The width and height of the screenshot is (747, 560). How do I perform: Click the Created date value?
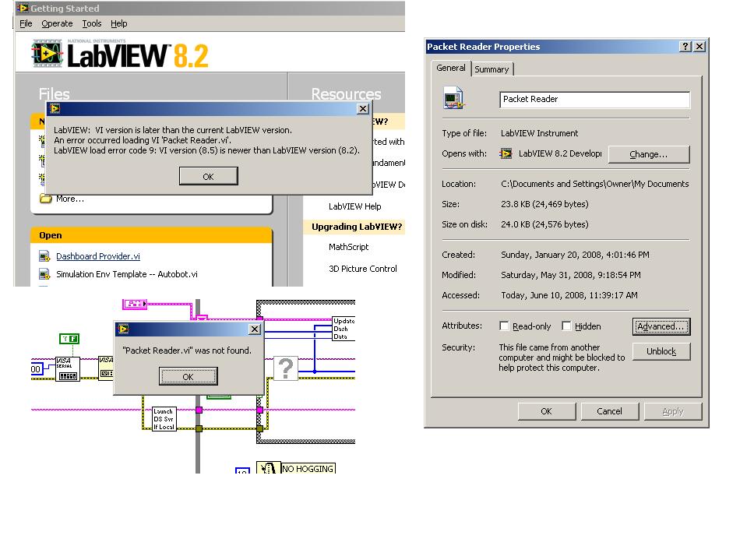point(575,255)
